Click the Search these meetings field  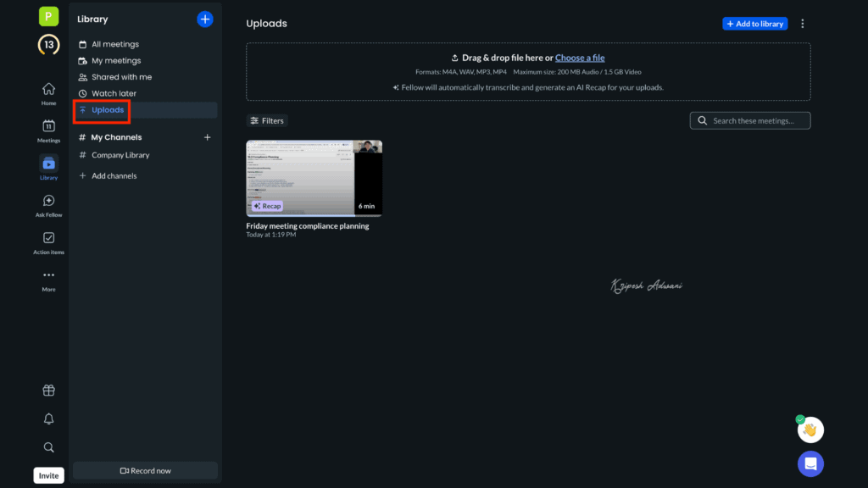[750, 121]
